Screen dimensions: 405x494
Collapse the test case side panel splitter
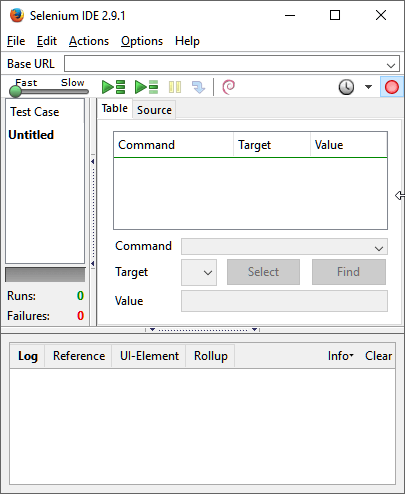point(93,213)
